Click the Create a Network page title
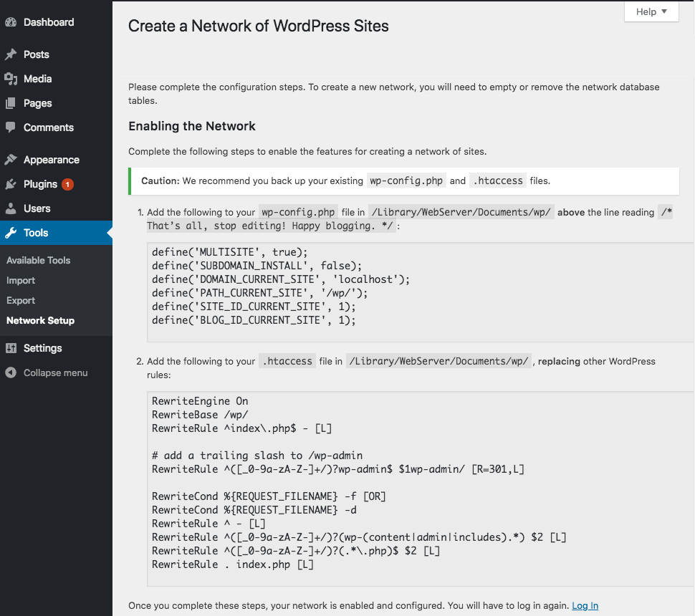Screen dimensions: 695x616 [259, 27]
